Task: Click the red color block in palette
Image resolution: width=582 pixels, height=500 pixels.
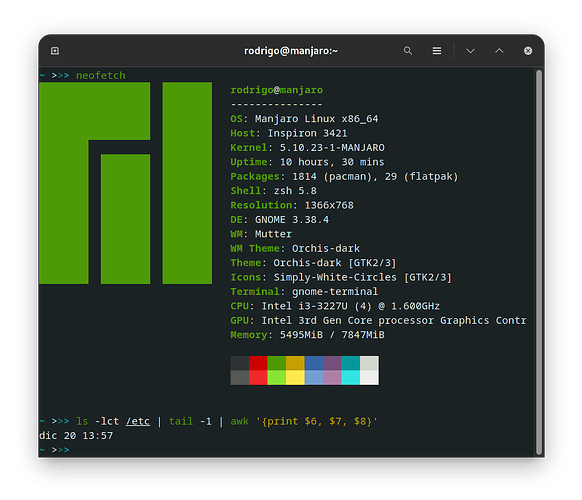Action: (258, 363)
